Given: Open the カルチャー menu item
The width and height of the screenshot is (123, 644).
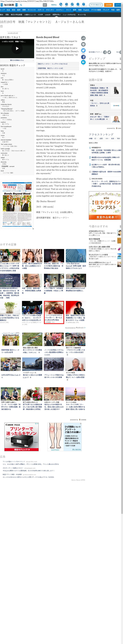Looking at the screenshot, I should point(60,10).
